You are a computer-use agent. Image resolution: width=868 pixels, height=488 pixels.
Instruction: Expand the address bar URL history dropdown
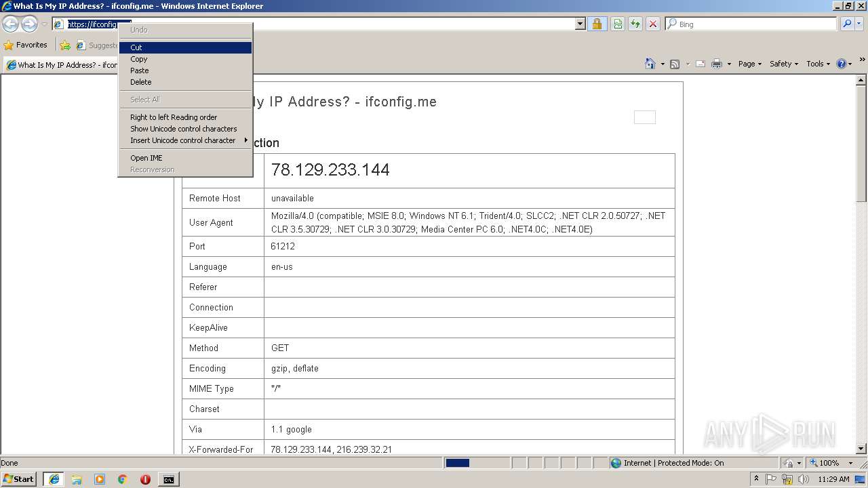[580, 24]
